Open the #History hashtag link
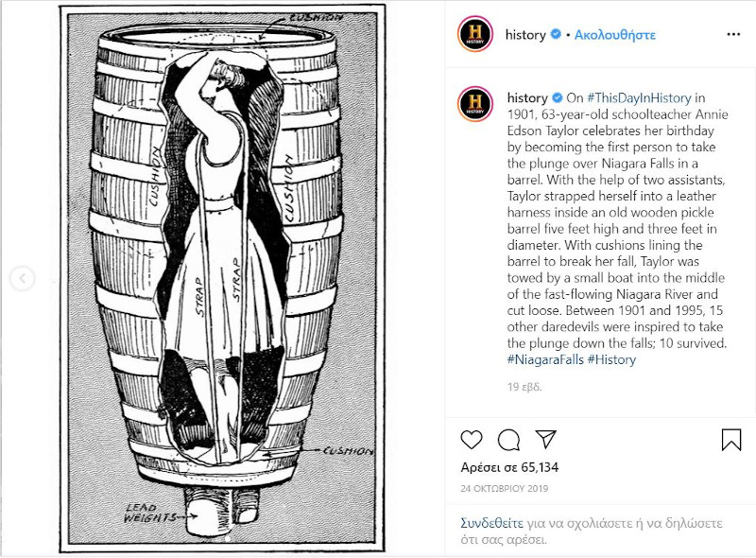This screenshot has height=558, width=756. click(611, 359)
